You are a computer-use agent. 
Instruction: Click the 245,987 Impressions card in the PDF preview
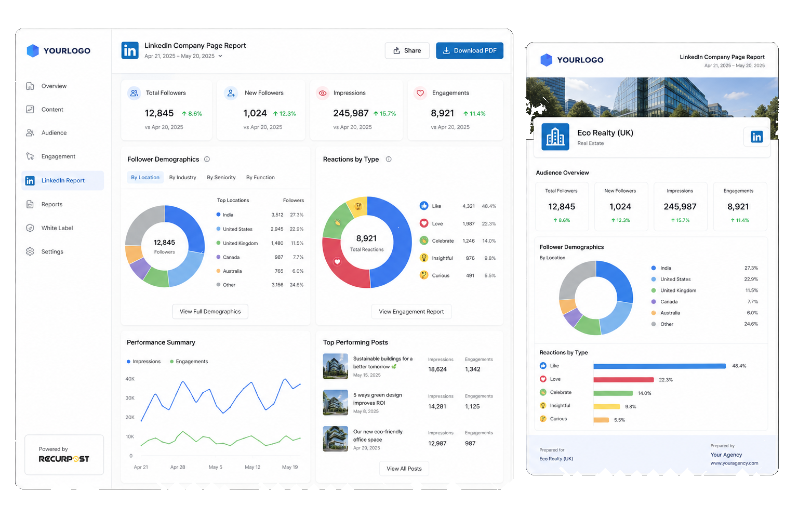click(x=680, y=206)
